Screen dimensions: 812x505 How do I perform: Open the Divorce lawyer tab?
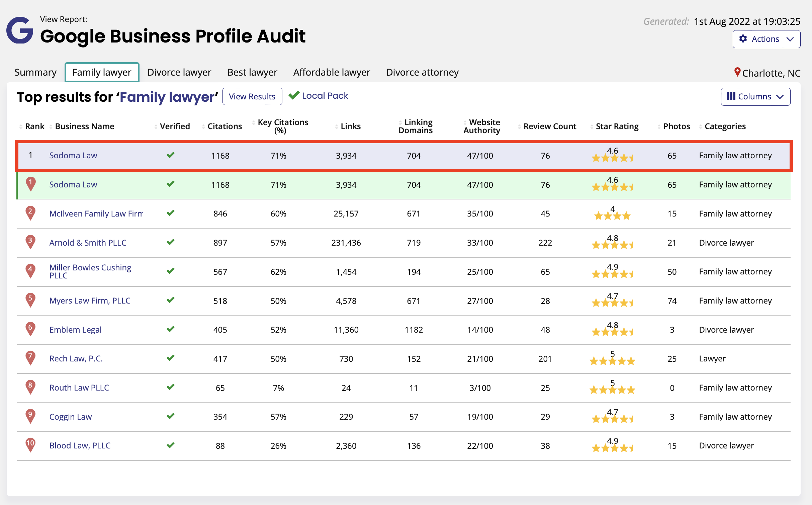click(x=179, y=72)
